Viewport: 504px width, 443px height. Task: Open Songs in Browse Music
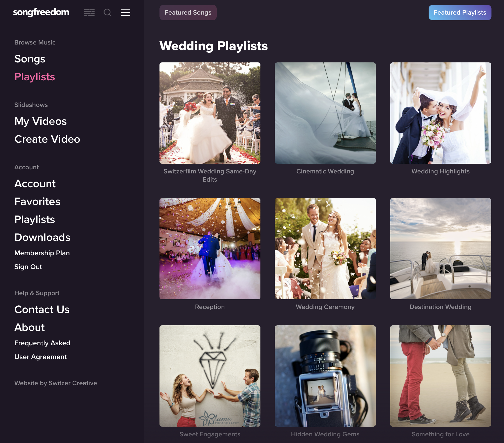tap(30, 59)
